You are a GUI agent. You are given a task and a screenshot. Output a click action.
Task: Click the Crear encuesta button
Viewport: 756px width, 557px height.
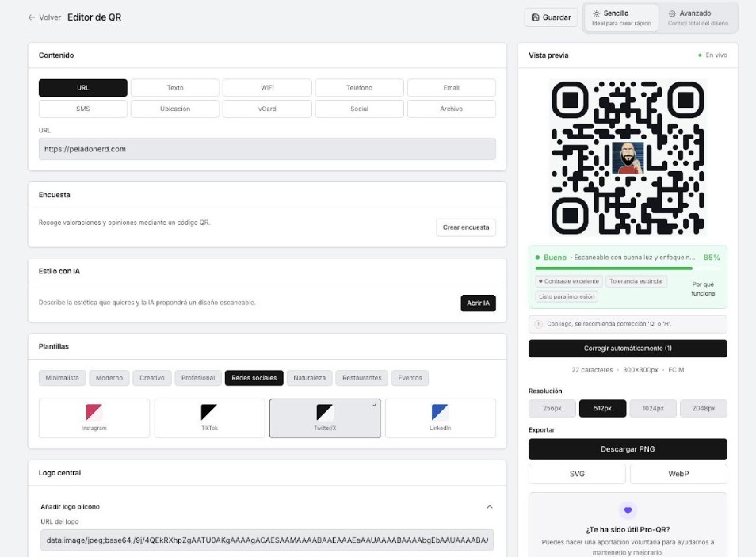point(466,227)
